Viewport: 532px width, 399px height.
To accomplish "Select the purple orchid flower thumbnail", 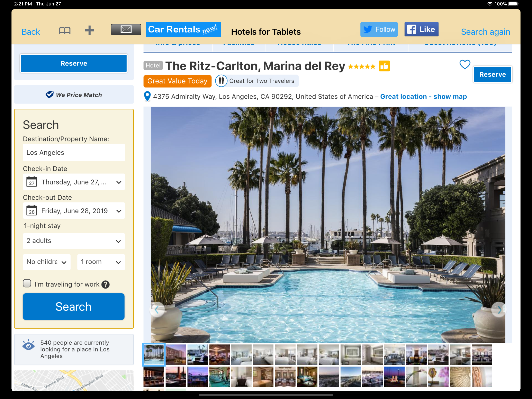I will pos(438,377).
